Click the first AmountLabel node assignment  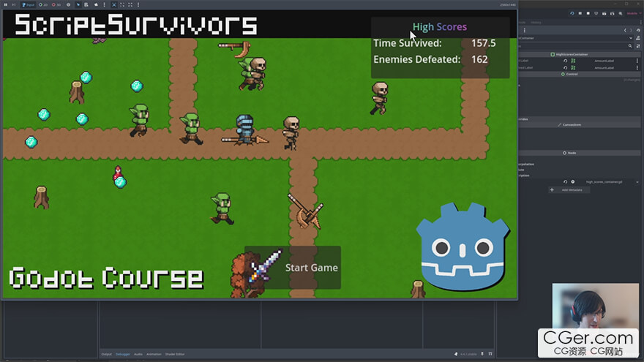click(604, 61)
